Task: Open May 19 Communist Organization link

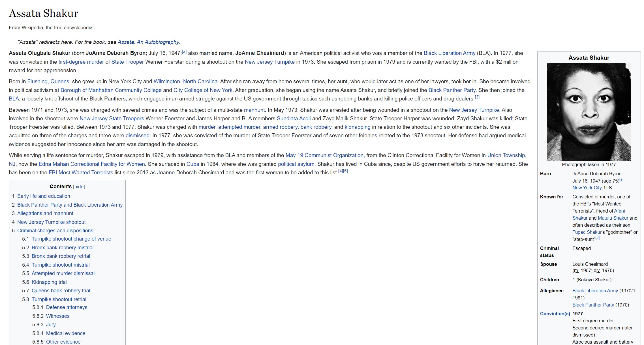Action: tap(324, 155)
